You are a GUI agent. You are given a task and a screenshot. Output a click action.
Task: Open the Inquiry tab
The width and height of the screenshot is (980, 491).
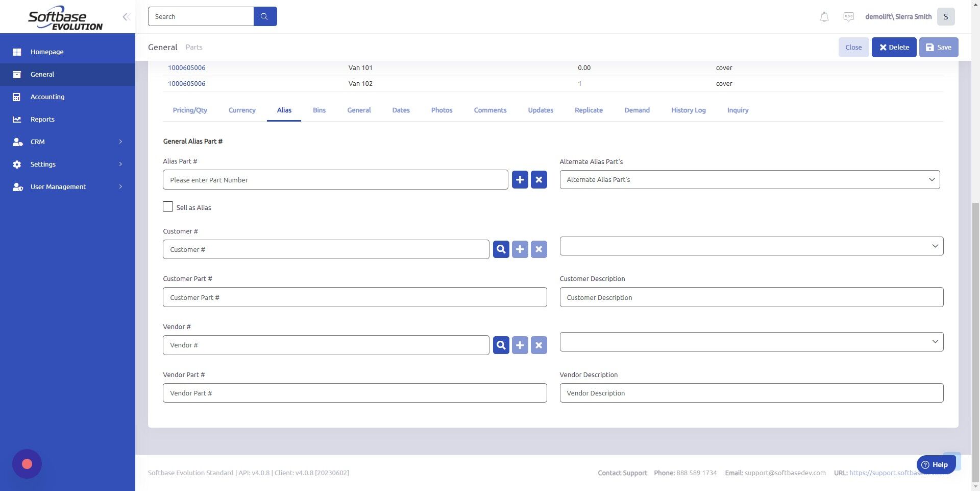(738, 110)
